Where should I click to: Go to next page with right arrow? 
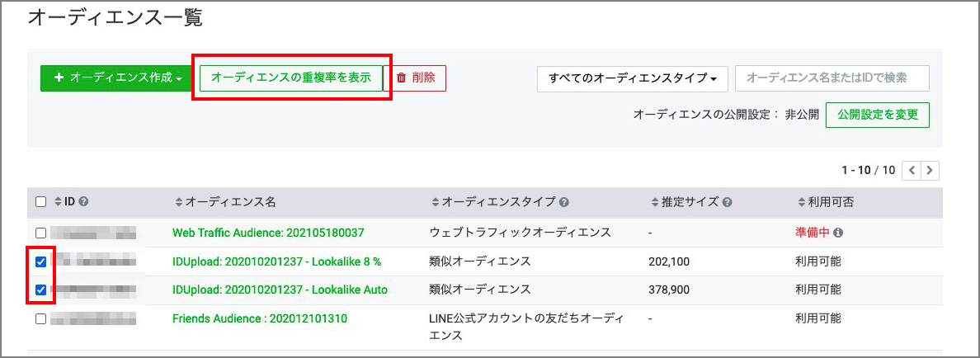931,171
